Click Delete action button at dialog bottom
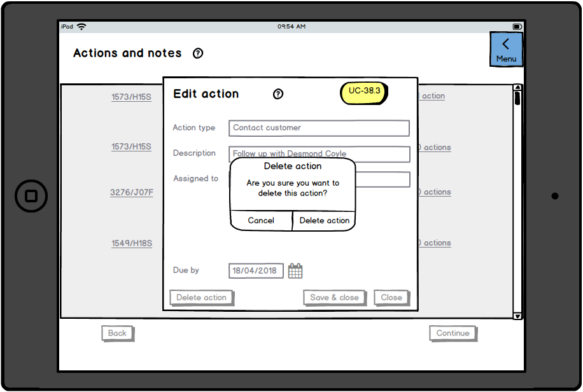583x392 pixels. point(202,298)
